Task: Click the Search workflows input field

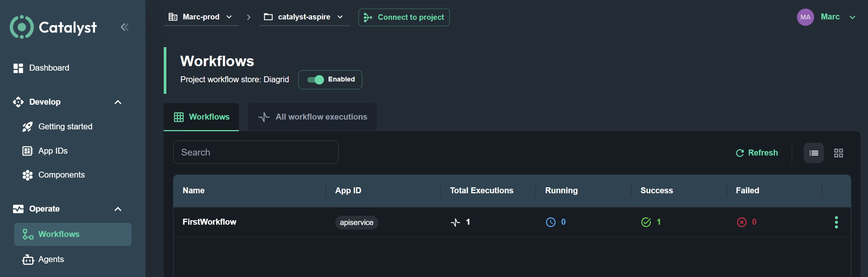Action: 256,152
